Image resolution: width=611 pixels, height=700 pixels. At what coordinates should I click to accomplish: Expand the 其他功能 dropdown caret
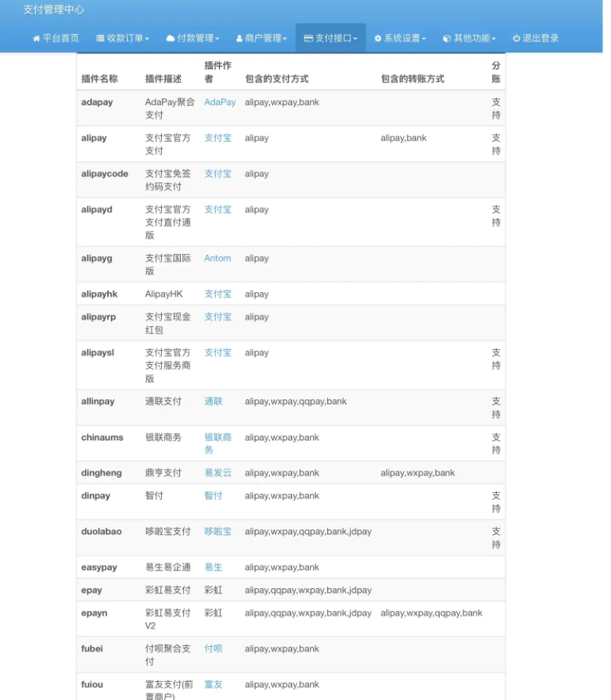coord(494,39)
